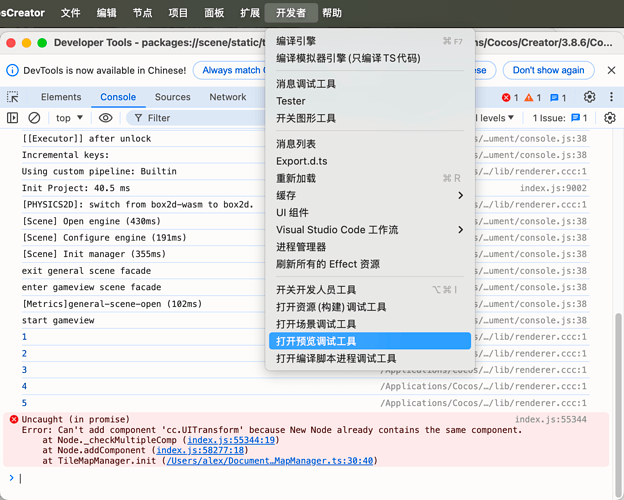Click the '[Scene] Open engine (430ms)' log line
Image resolution: width=624 pixels, height=500 pixels.
pyautogui.click(x=91, y=221)
